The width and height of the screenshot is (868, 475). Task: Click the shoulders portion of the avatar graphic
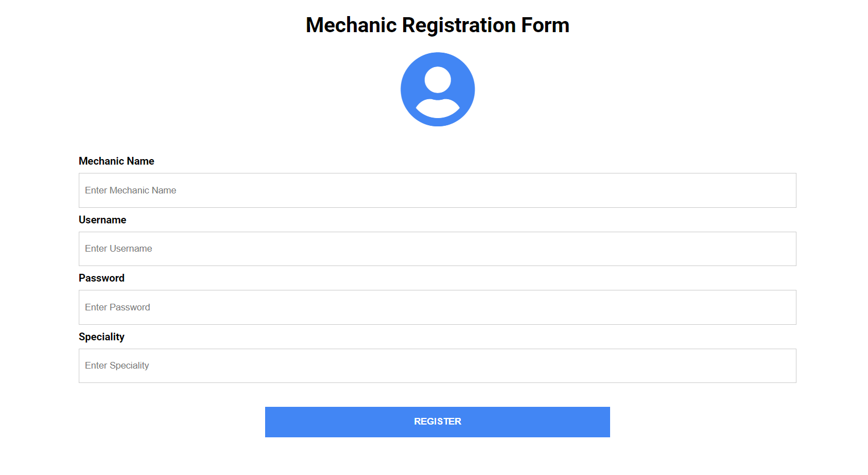(438, 108)
